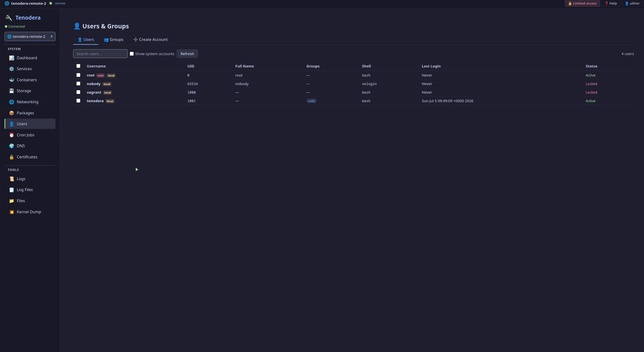
Task: Click the people icon on Groups tab
Action: pyautogui.click(x=106, y=40)
